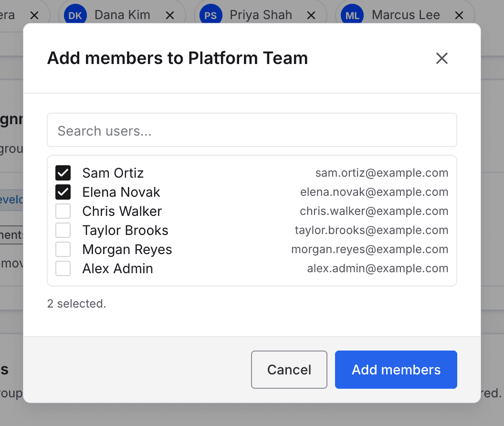The width and height of the screenshot is (504, 426).
Task: Click the ML avatar for Marcus Lee
Action: click(352, 15)
